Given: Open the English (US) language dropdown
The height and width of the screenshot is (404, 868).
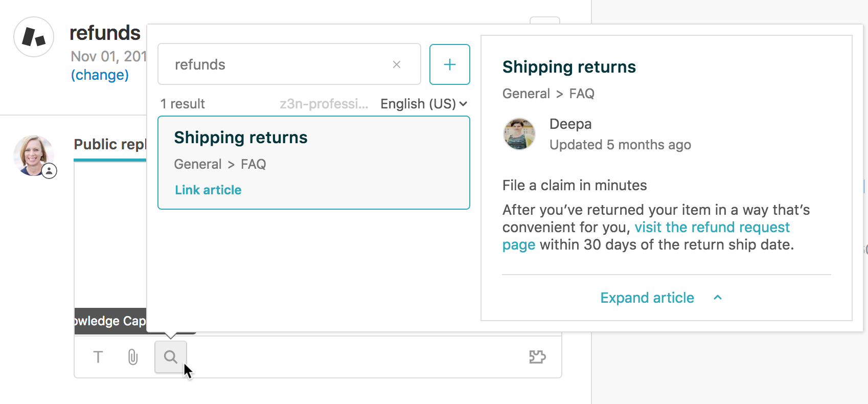Looking at the screenshot, I should tap(424, 104).
